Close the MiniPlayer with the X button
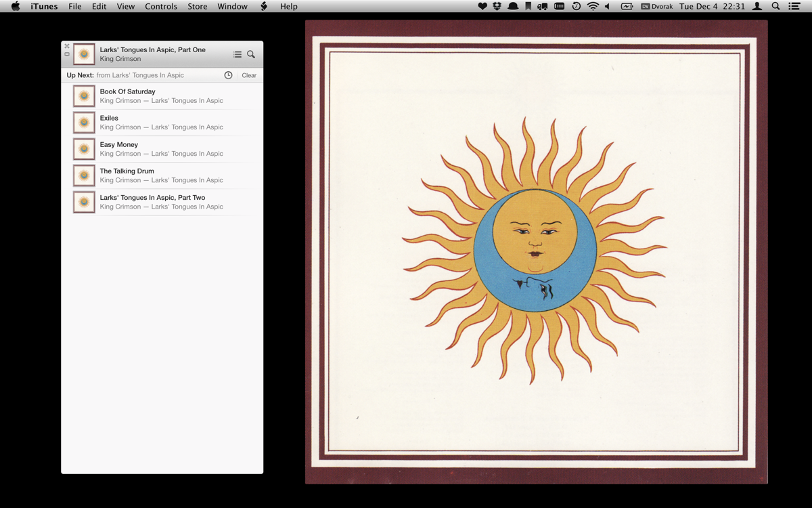Image resolution: width=812 pixels, height=508 pixels. (x=67, y=46)
